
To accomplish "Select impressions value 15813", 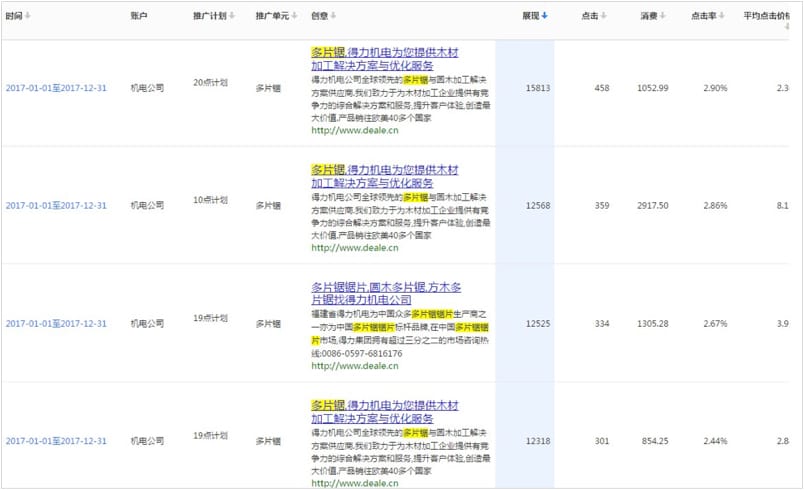I will [x=538, y=88].
